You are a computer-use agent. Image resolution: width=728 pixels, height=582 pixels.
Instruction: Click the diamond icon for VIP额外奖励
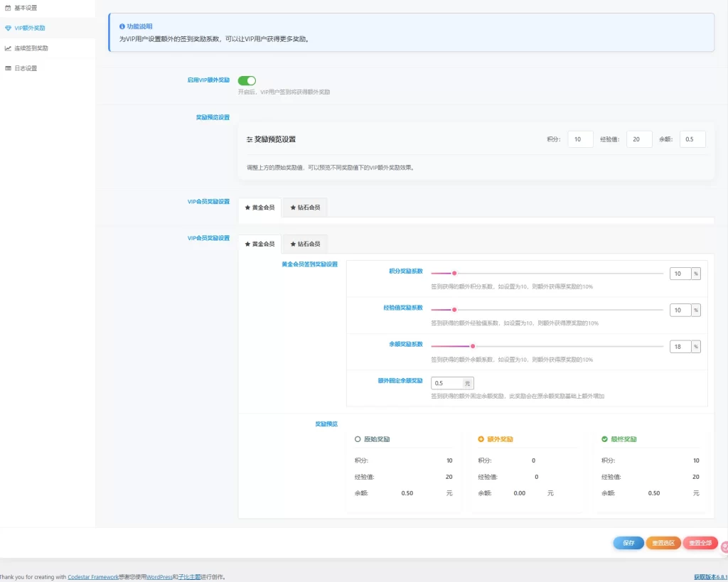pyautogui.click(x=8, y=28)
